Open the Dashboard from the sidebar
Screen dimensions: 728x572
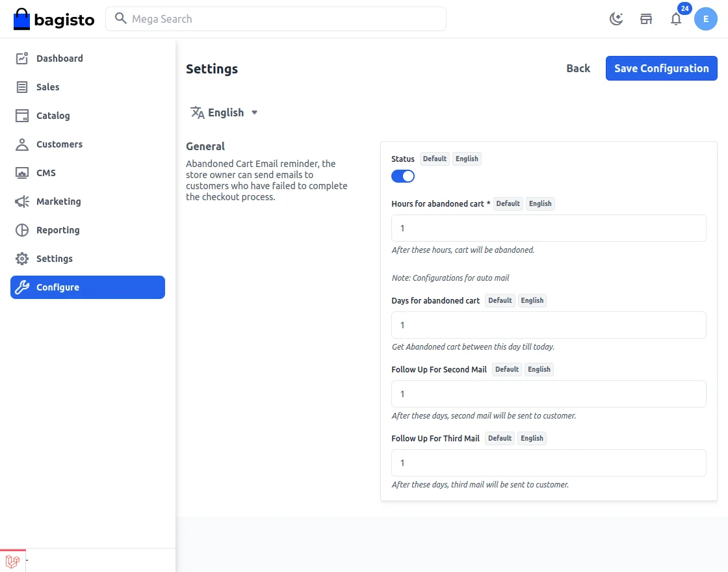coord(58,58)
